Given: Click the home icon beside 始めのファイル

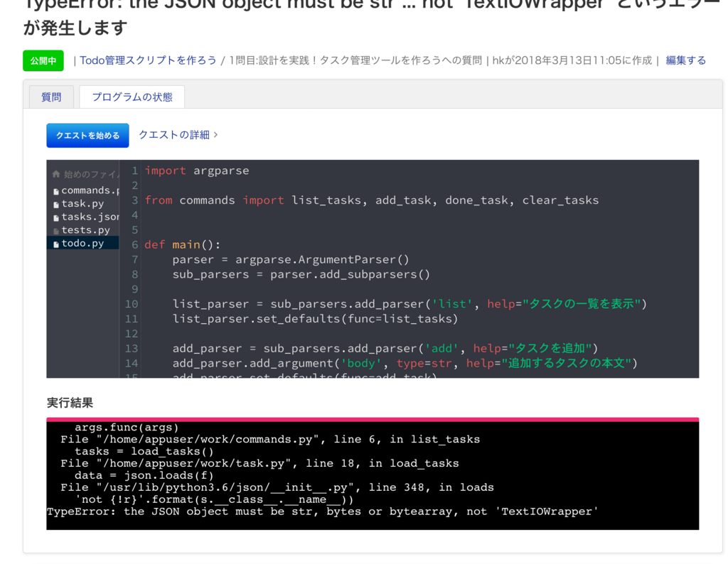Looking at the screenshot, I should (56, 175).
